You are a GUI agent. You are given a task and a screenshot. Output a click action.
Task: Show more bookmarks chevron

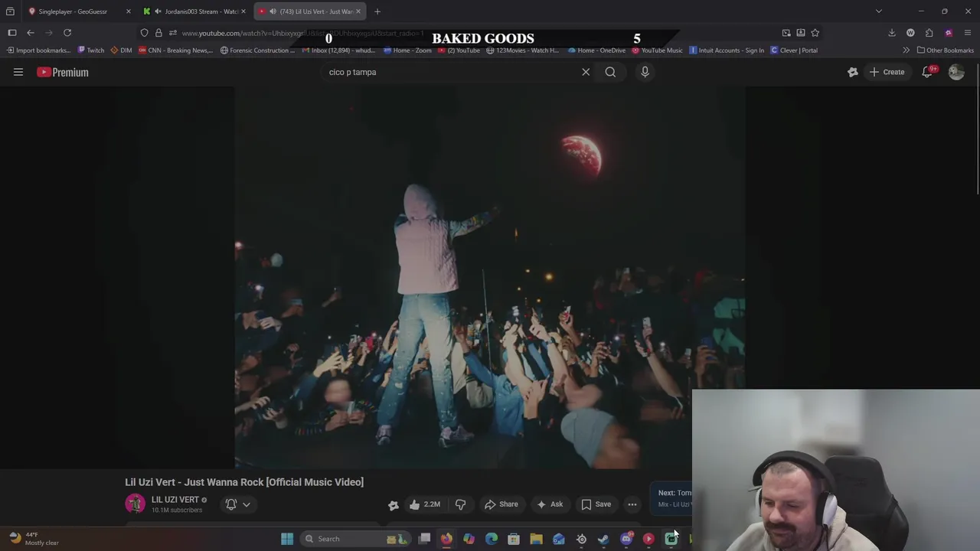click(906, 51)
